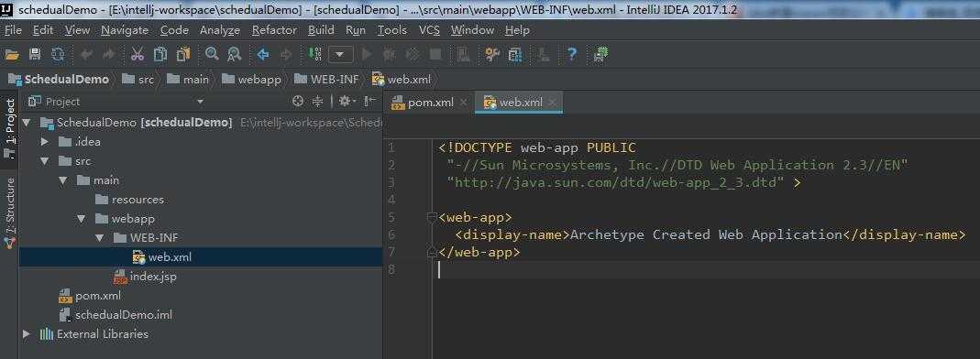Screen dimensions: 980x359
Task: Toggle the 1: Project side tab
Action: pyautogui.click(x=9, y=128)
